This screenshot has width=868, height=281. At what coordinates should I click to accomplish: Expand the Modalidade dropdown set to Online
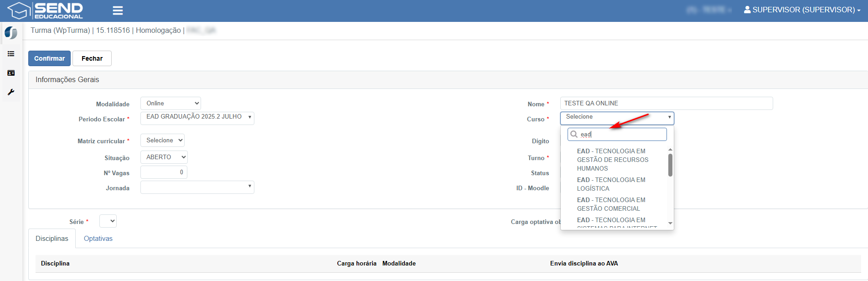(x=170, y=104)
